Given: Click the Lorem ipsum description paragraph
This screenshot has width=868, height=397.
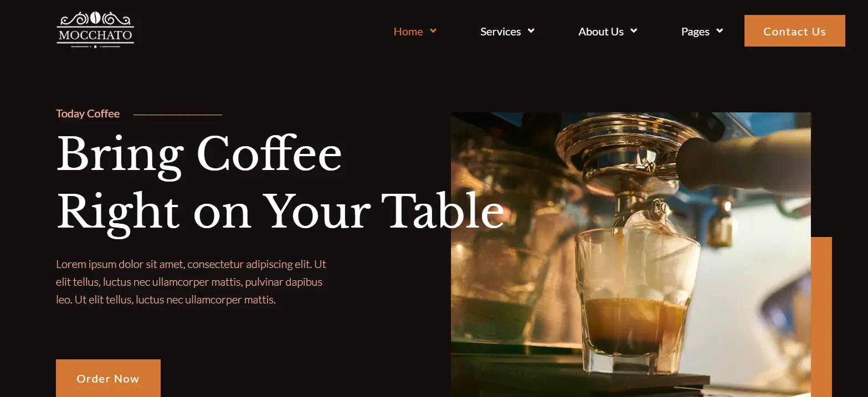Looking at the screenshot, I should [191, 282].
